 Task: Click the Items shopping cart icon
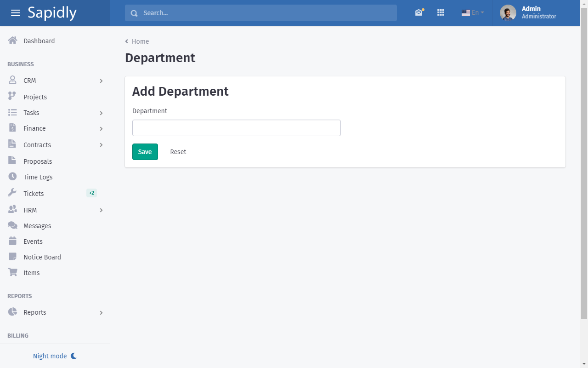click(x=12, y=272)
